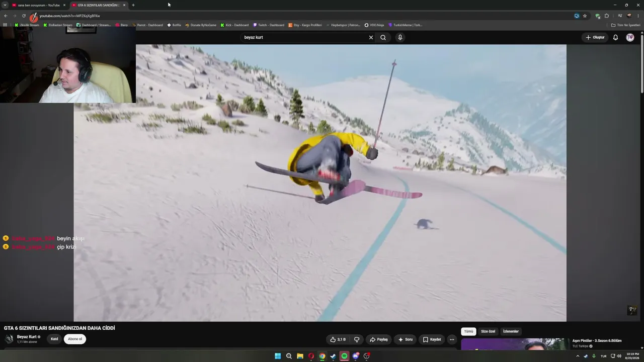Image resolution: width=644 pixels, height=362 pixels.
Task: Click the Oluştur create button
Action: tap(595, 37)
